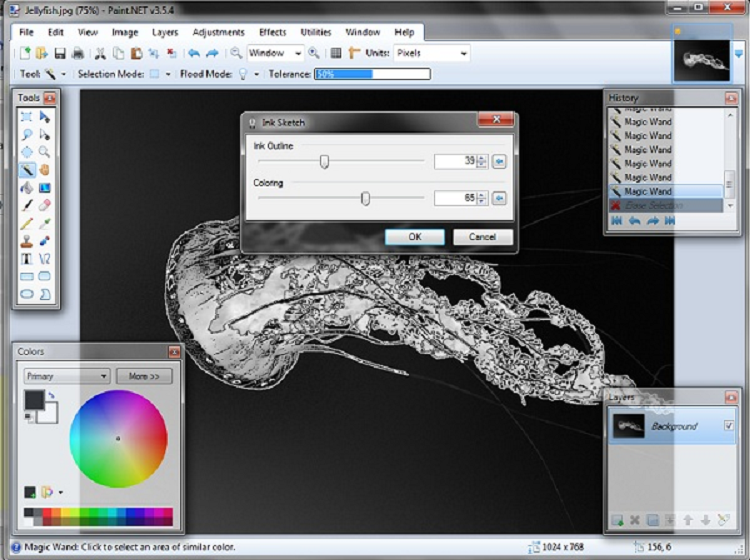
Task: Activate the Pan hand tool
Action: click(x=45, y=169)
